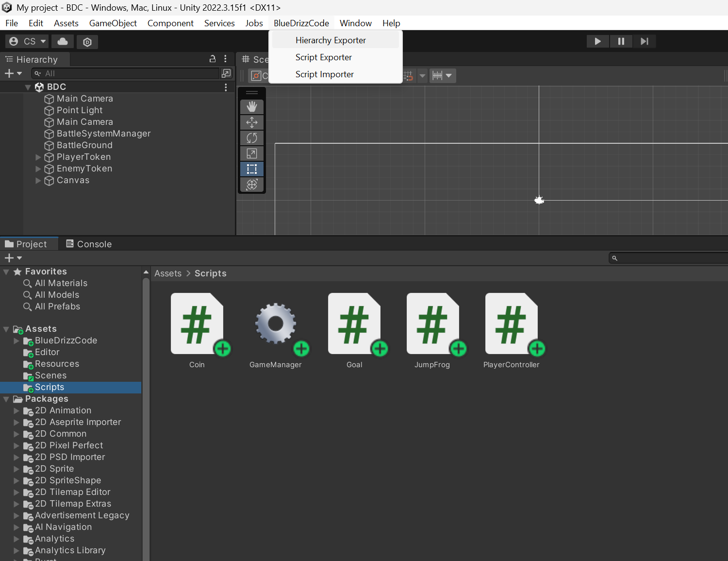Viewport: 728px width, 561px height.
Task: Select Point Light in the Hierarchy
Action: [79, 110]
